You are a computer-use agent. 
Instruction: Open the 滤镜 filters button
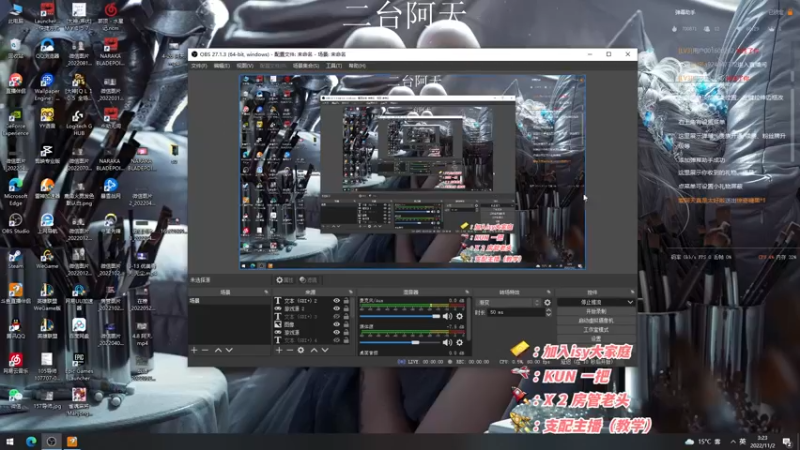click(308, 280)
